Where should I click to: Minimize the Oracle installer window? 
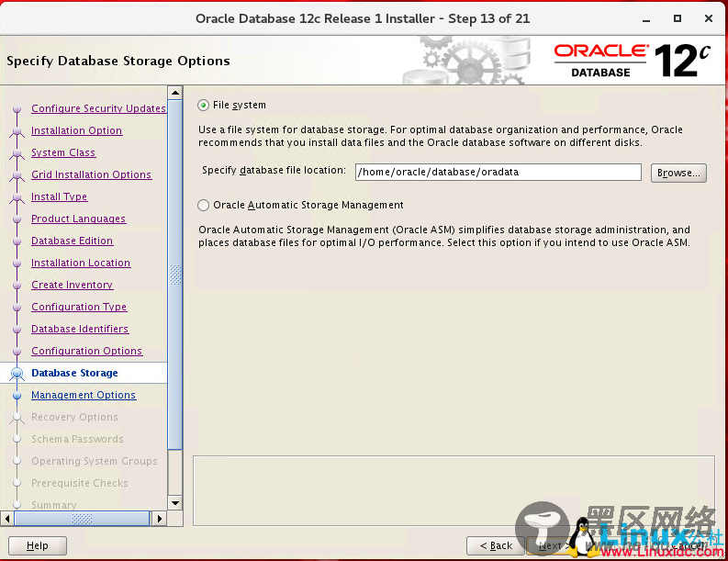click(x=646, y=19)
